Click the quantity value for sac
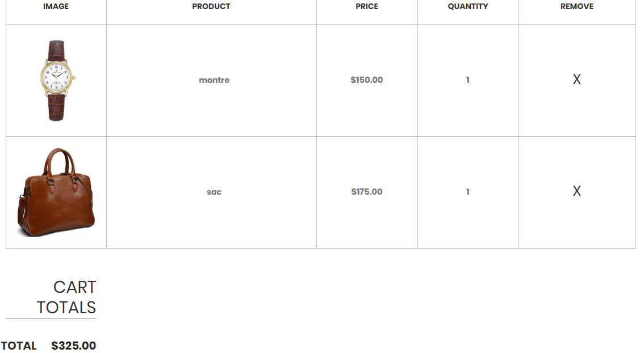The height and width of the screenshot is (353, 644). [x=468, y=192]
